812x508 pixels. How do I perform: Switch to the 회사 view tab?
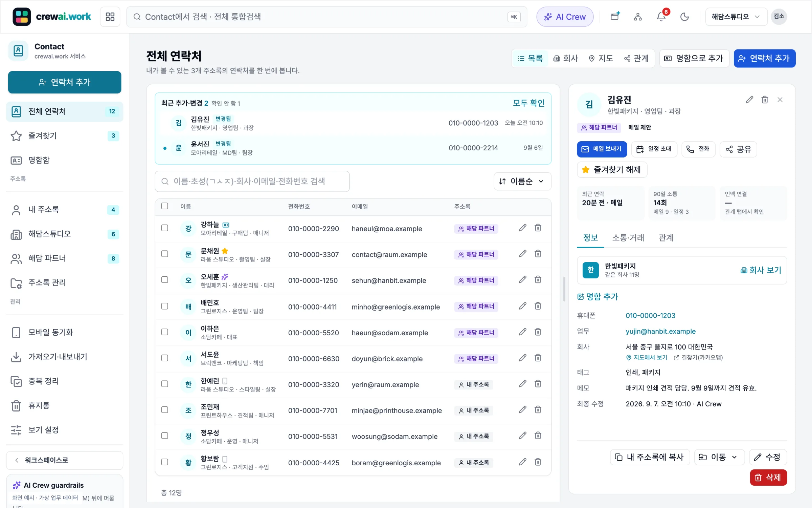pos(566,59)
